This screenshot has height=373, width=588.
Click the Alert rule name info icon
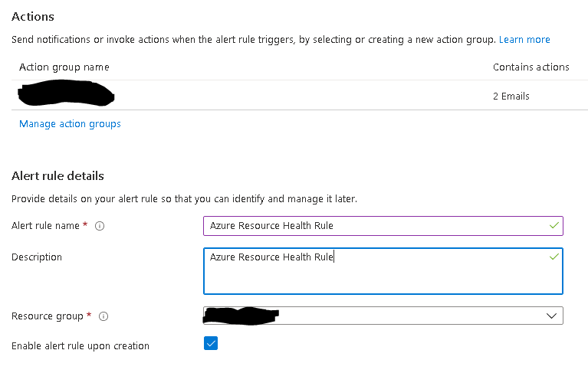pos(100,226)
